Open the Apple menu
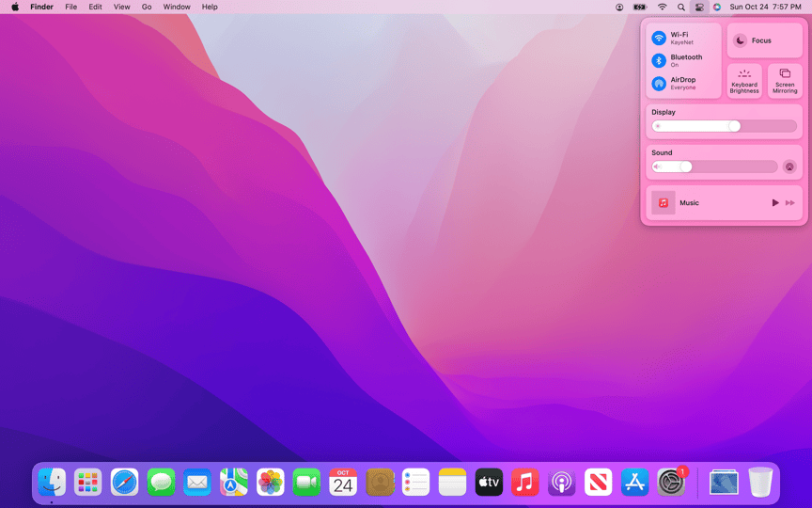Image resolution: width=812 pixels, height=508 pixels. pos(15,7)
